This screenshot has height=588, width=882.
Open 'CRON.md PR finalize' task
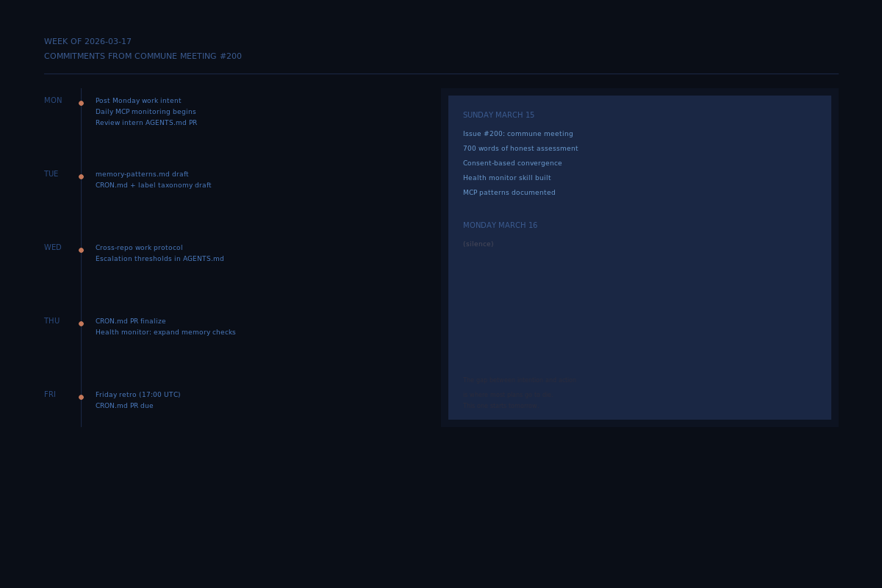tap(130, 321)
